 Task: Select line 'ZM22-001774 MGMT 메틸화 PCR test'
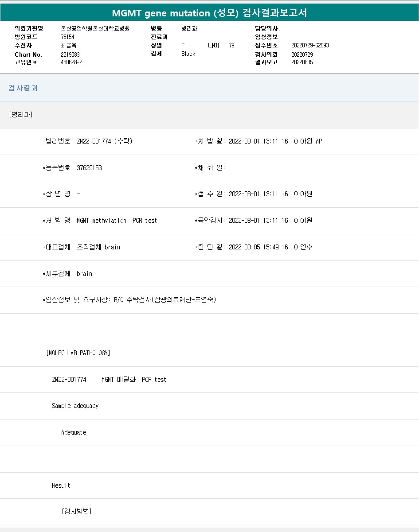click(x=109, y=380)
